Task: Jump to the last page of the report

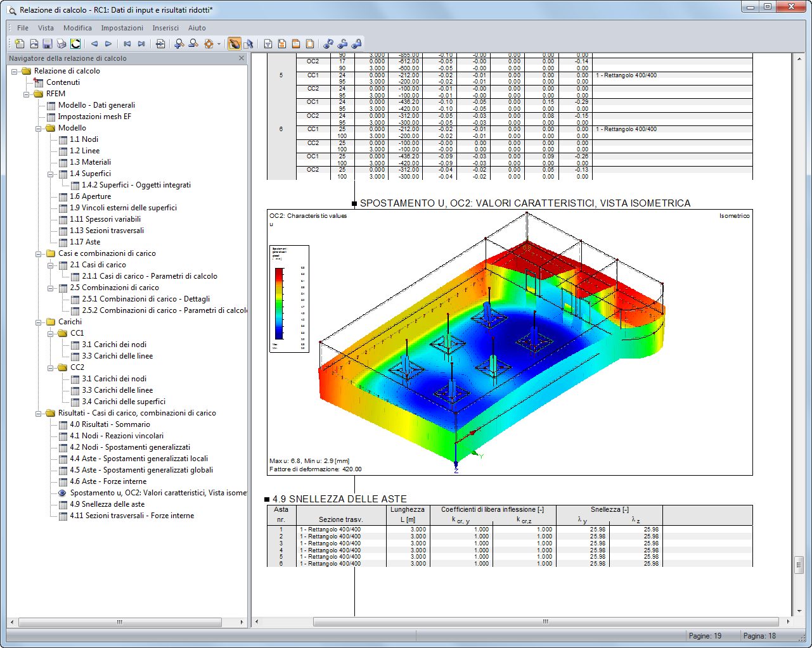Action: pyautogui.click(x=141, y=44)
